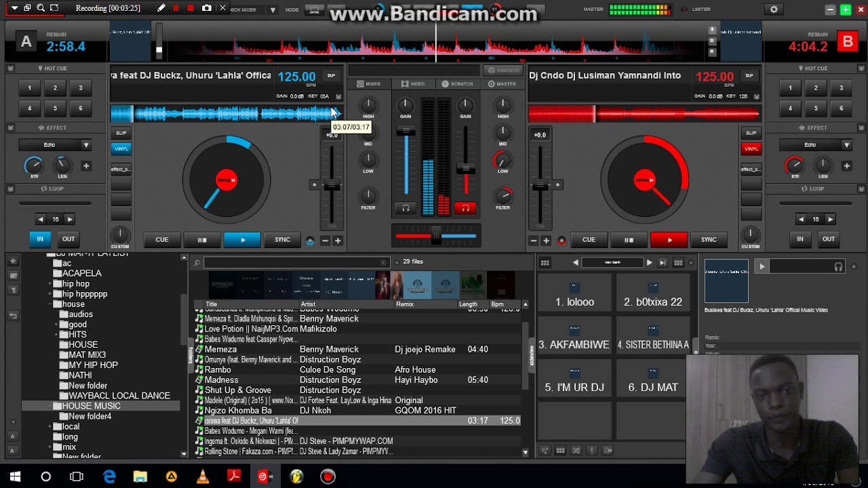Toggle deck A headphone cue button
The width and height of the screenshot is (868, 488).
[406, 208]
